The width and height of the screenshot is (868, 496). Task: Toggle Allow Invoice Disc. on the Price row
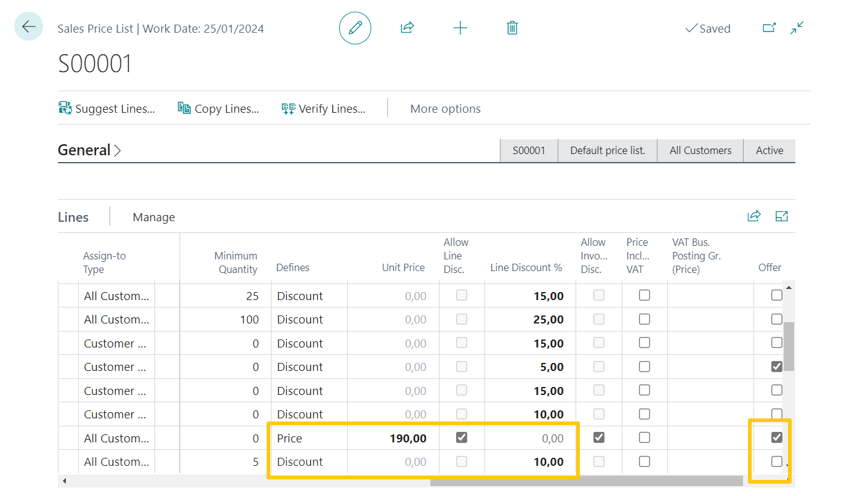click(x=598, y=437)
